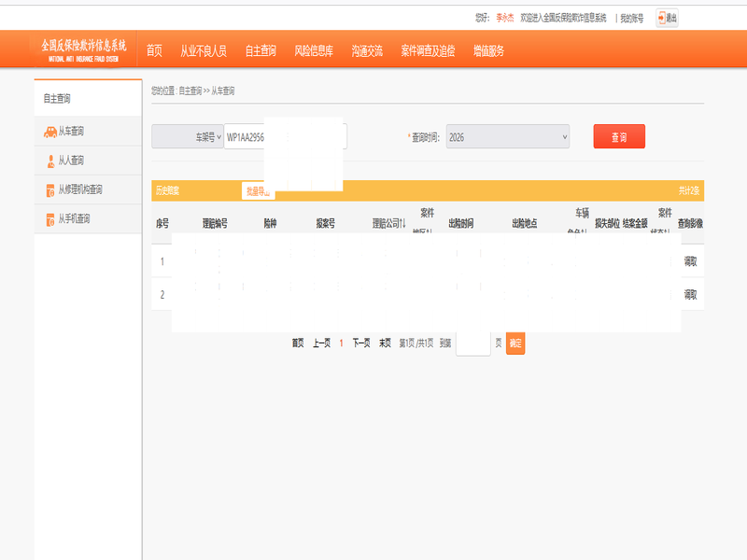This screenshot has width=747, height=560.
Task: Open the 车架号 search type dropdown
Action: [188, 136]
